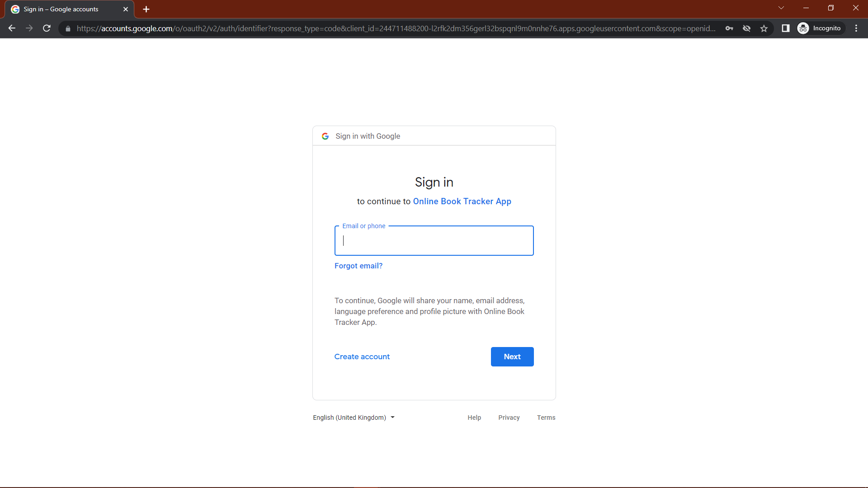Open the site security padlock info

click(x=68, y=28)
